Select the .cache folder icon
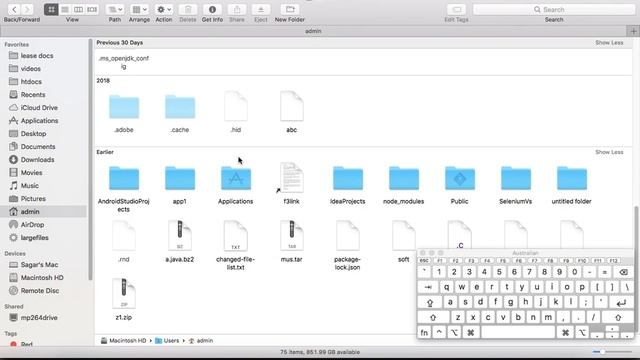The height and width of the screenshot is (360, 640). (180, 107)
